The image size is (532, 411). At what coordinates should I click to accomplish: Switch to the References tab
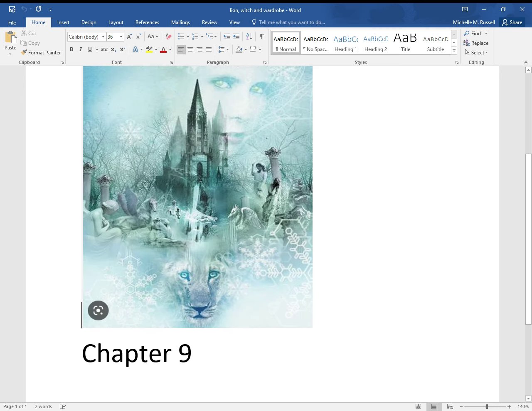pyautogui.click(x=147, y=22)
